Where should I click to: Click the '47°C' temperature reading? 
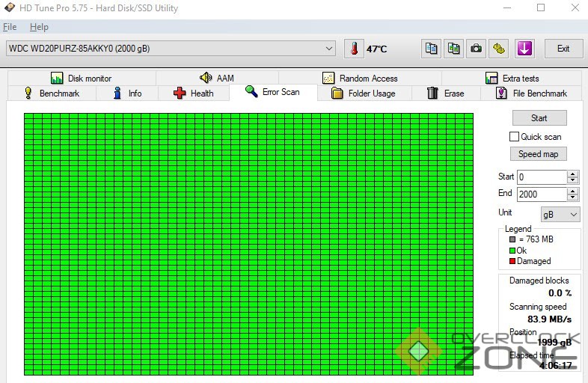coord(376,49)
